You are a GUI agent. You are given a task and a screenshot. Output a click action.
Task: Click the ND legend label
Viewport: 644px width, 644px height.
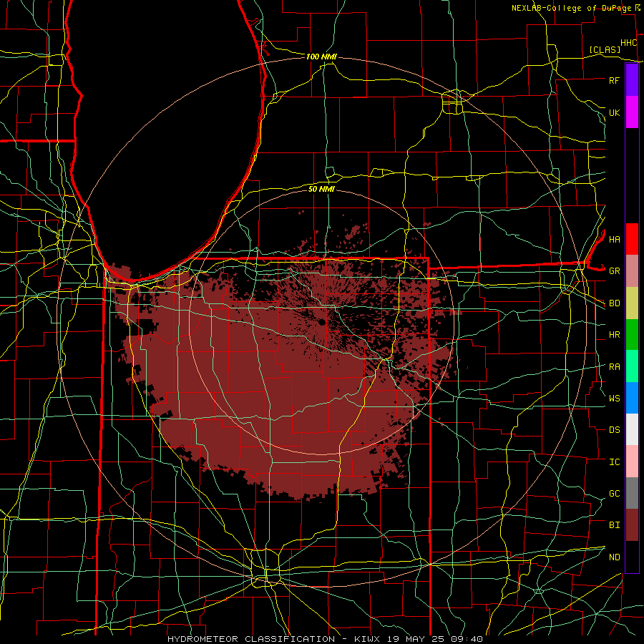pos(614,557)
